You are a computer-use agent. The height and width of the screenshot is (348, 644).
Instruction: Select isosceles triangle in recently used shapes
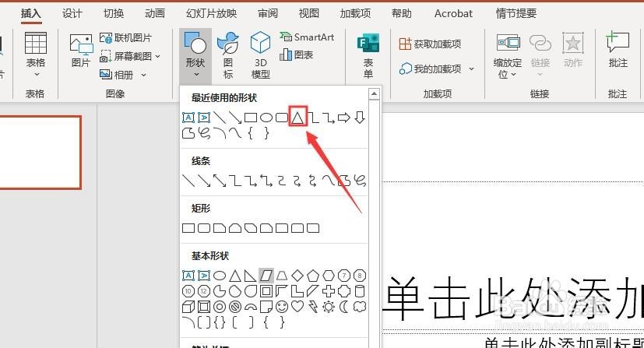[x=297, y=118]
